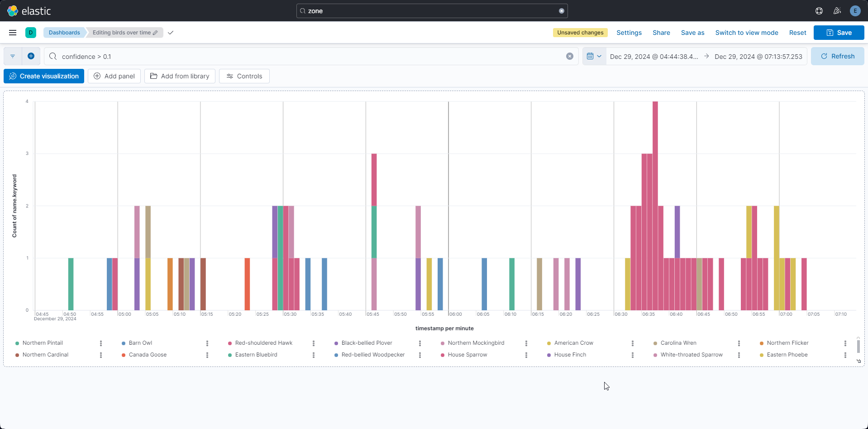
Task: Click the Elastic logo
Action: coord(29,11)
